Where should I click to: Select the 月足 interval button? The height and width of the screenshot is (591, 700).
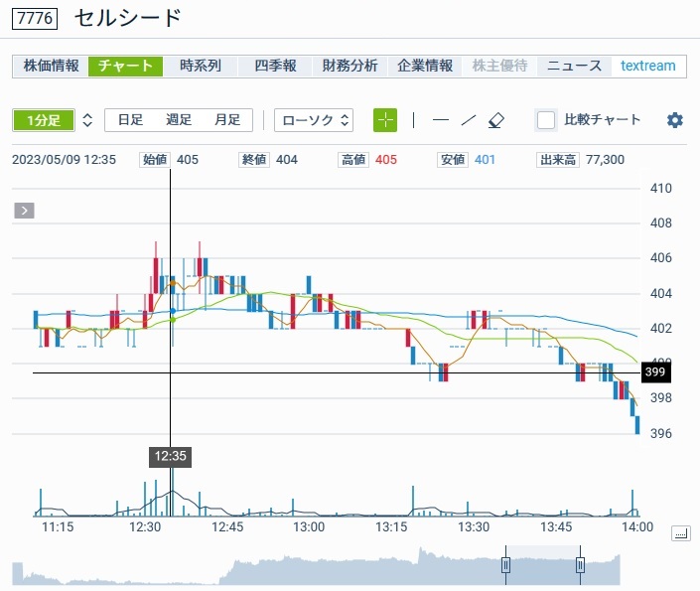(227, 120)
